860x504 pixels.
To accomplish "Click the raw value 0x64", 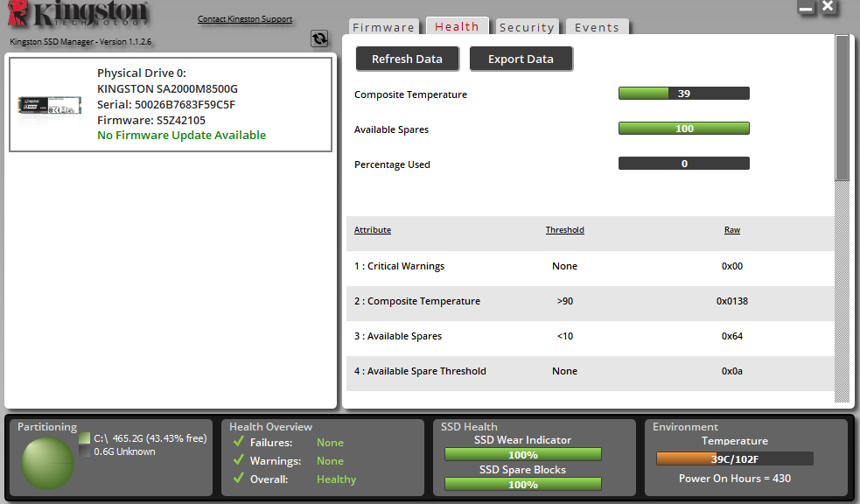I will (x=732, y=336).
